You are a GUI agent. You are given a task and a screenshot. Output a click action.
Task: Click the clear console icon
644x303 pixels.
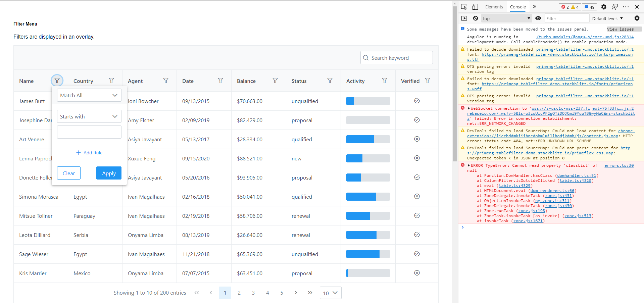point(475,18)
